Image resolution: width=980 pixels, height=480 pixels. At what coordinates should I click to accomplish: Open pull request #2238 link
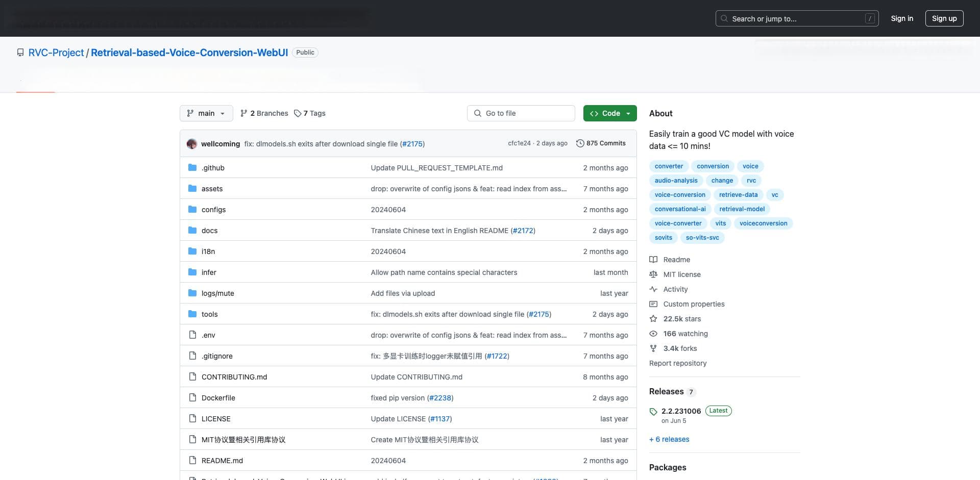point(440,398)
